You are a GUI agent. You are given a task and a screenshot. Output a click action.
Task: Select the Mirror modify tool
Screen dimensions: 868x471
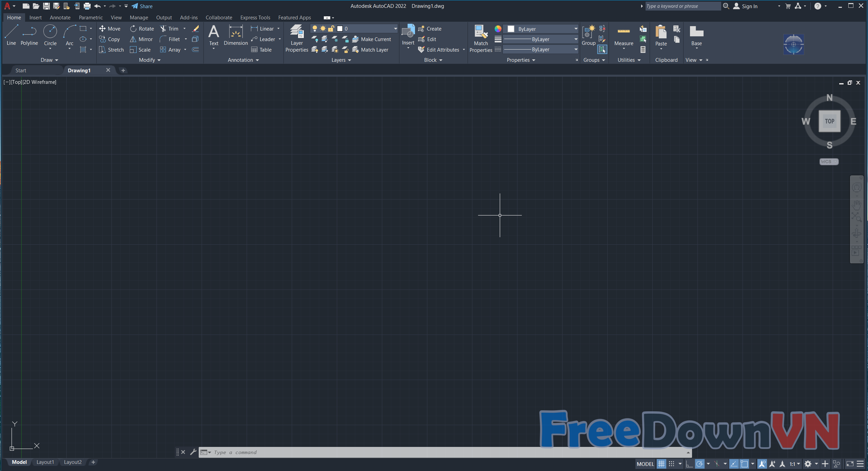click(141, 39)
